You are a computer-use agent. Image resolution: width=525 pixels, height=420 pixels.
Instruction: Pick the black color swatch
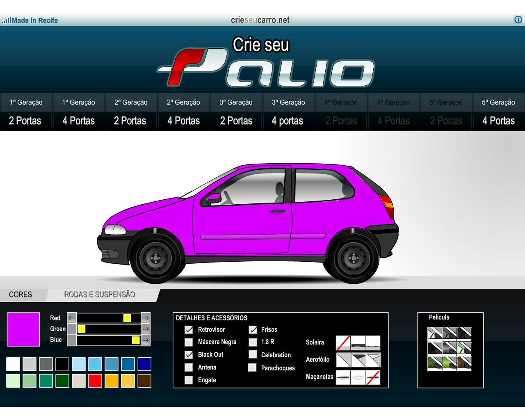[62, 364]
